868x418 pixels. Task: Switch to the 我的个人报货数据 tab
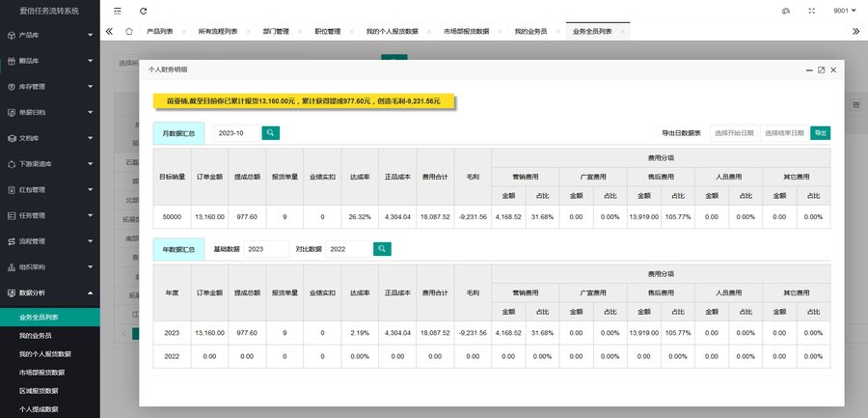[392, 32]
